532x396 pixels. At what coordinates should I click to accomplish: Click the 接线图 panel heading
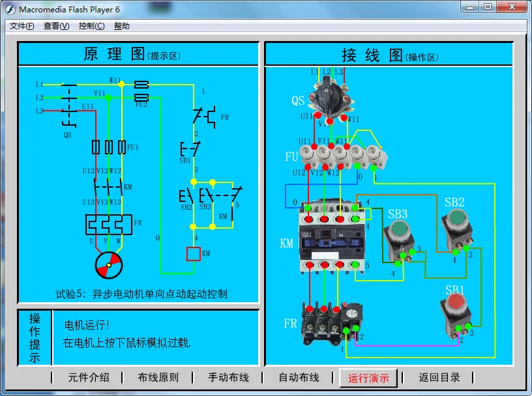click(373, 55)
